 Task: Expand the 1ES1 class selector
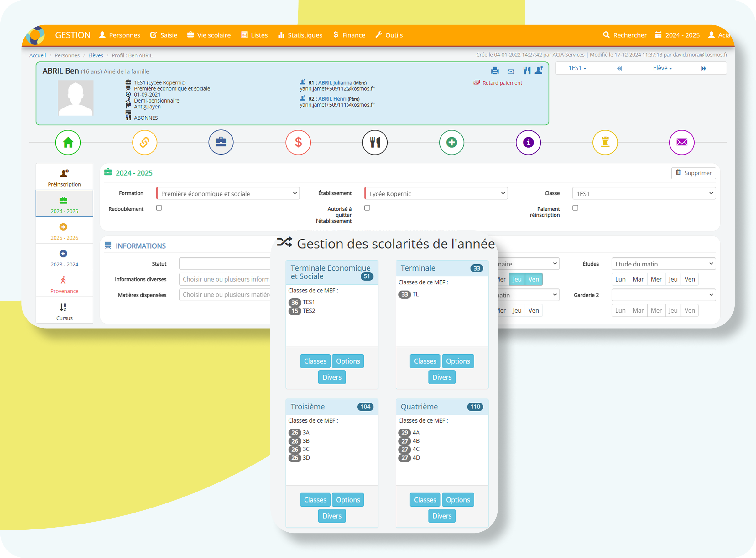point(577,68)
